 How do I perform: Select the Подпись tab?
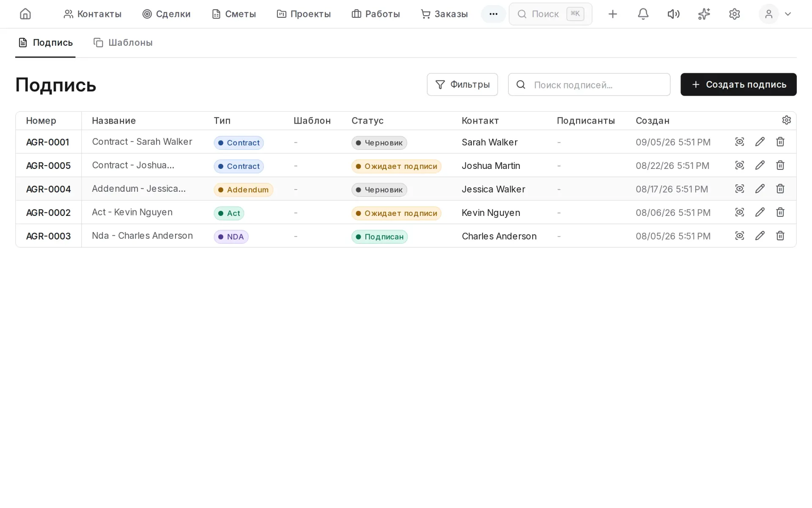click(46, 43)
